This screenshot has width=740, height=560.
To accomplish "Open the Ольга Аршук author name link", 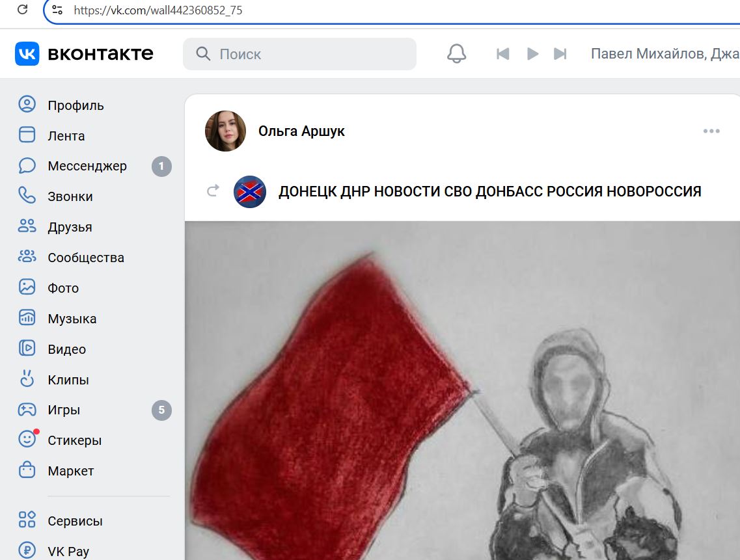I will (301, 131).
